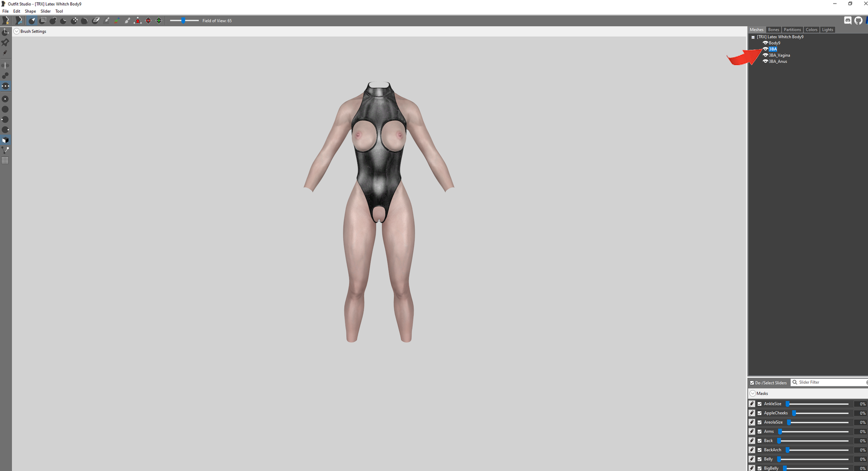Click the Slider Filter search field
The height and width of the screenshot is (471, 868).
(829, 382)
